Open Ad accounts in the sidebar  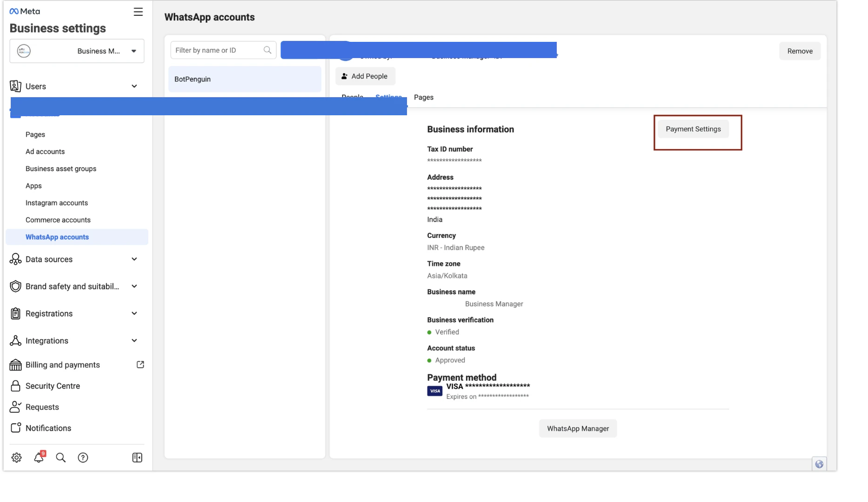[45, 152]
